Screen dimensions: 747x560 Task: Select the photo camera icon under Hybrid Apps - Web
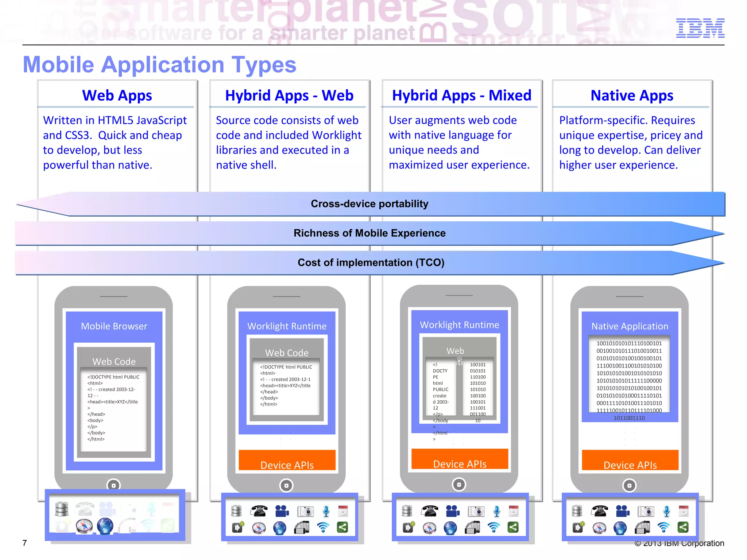pyautogui.click(x=305, y=512)
